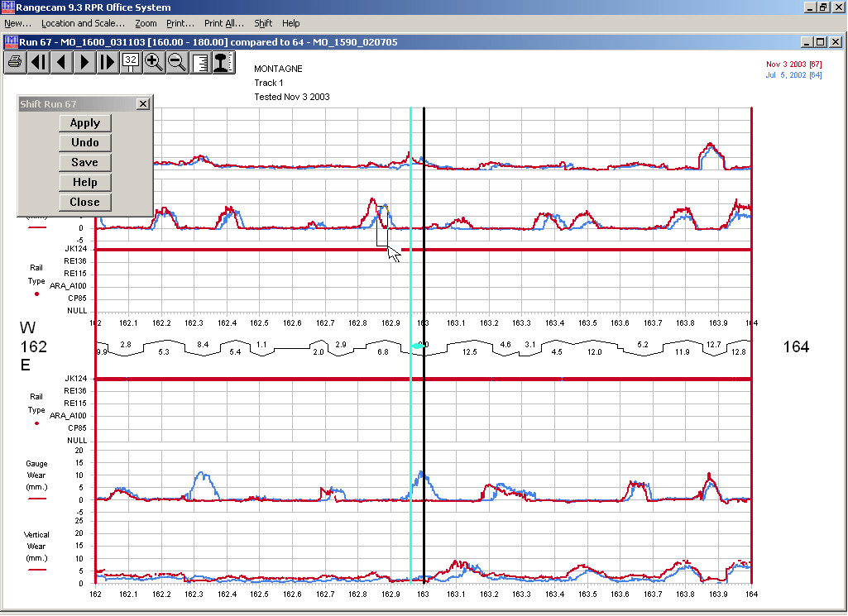848x616 pixels.
Task: Click the printer icon in the toolbar
Action: tap(15, 62)
